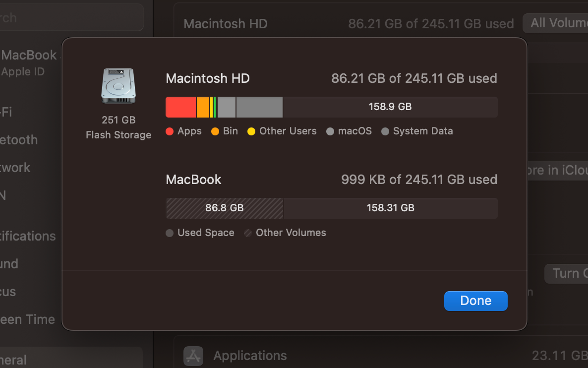Screen dimensions: 588x368
Task: Expand the Macintosh HD storage details
Action: pos(208,78)
